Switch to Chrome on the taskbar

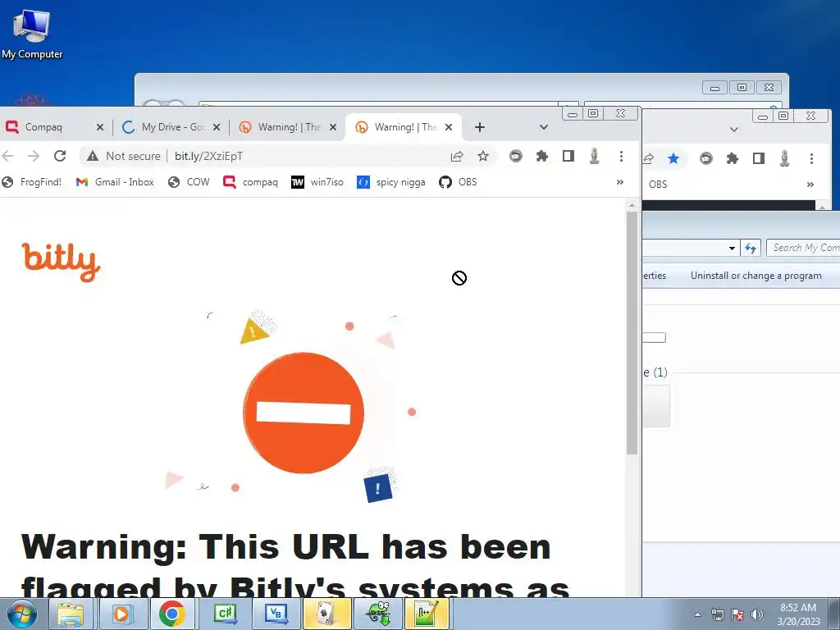coord(172,614)
